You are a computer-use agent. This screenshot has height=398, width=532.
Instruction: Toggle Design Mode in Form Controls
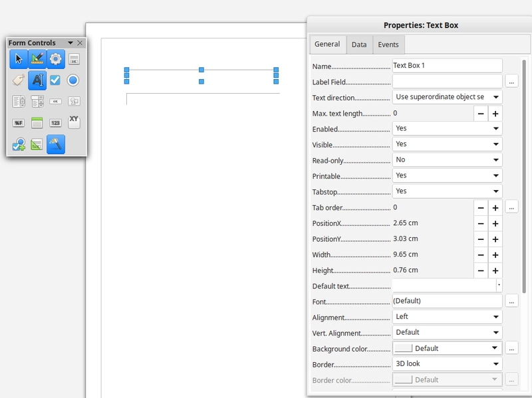pyautogui.click(x=37, y=59)
